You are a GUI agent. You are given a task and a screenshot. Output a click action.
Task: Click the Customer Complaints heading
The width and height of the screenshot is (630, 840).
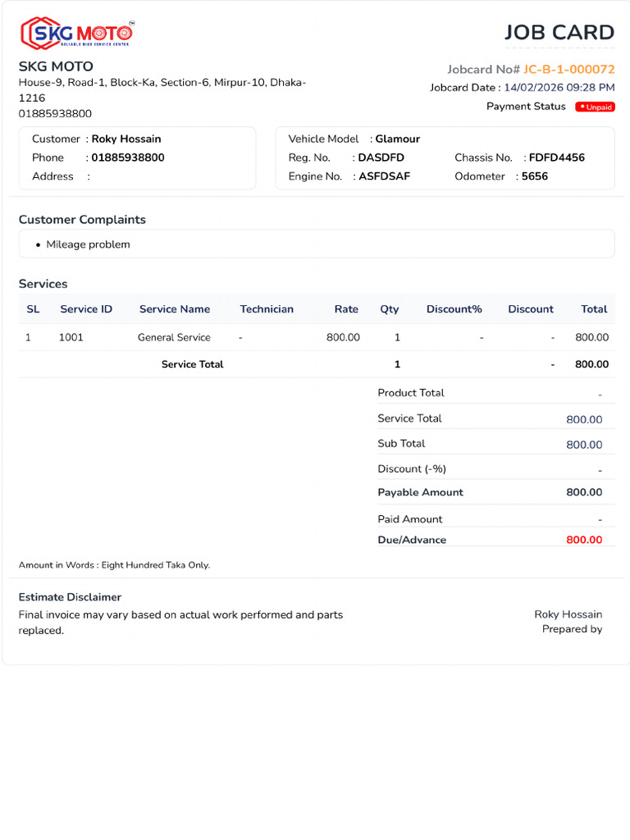[x=82, y=220]
